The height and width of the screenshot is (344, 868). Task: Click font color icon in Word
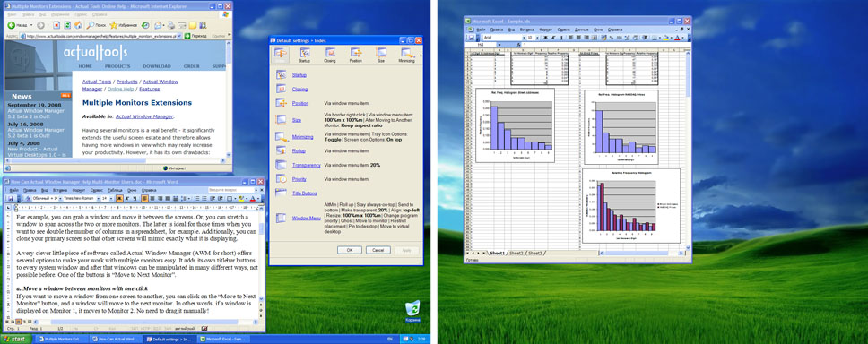pos(253,199)
